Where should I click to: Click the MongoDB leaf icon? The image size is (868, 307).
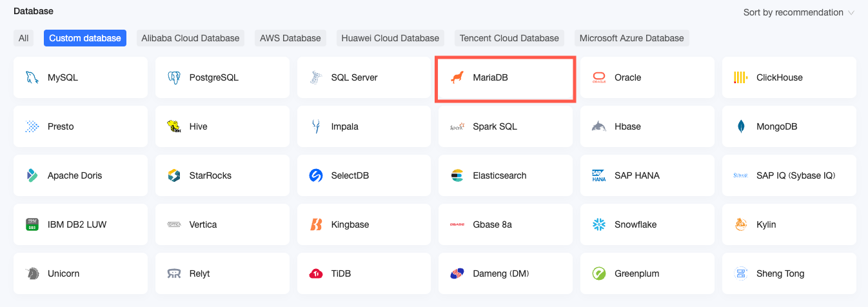[x=741, y=126]
